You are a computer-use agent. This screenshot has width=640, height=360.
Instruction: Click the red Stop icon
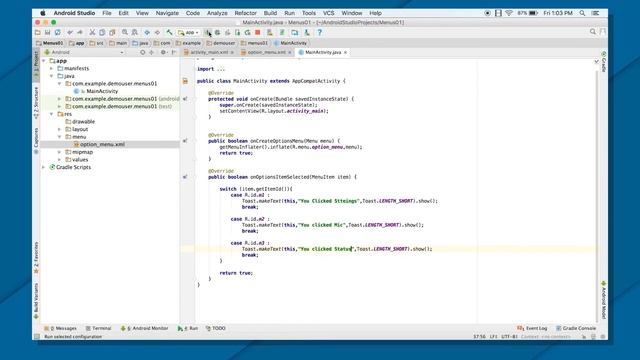[x=258, y=32]
